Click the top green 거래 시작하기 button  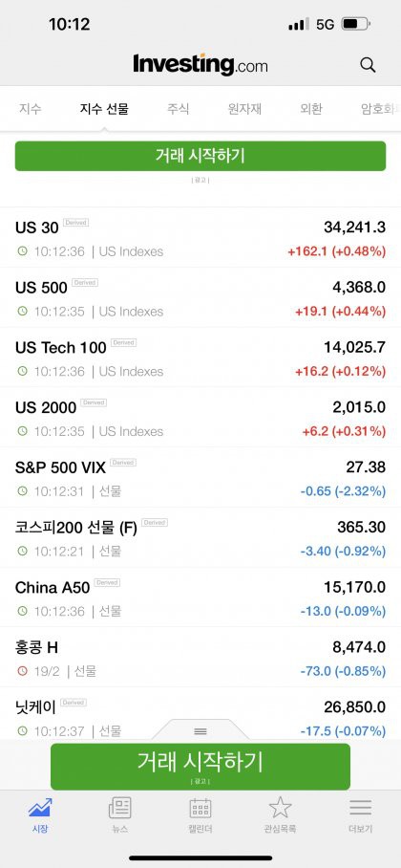click(200, 156)
